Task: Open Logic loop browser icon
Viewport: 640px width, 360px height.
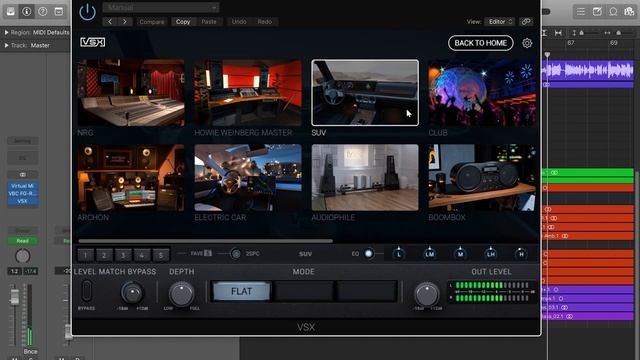Action: click(613, 11)
